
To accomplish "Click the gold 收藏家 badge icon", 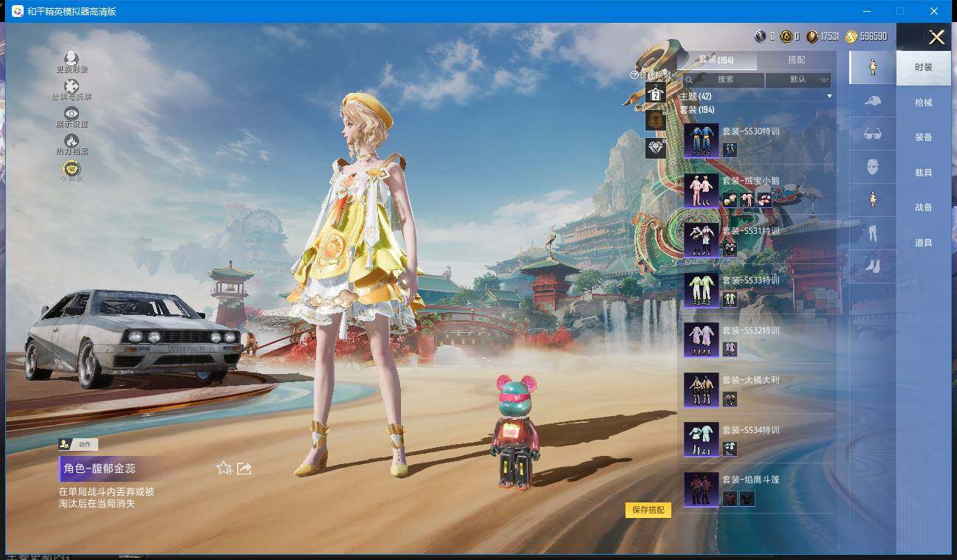I will [x=72, y=169].
